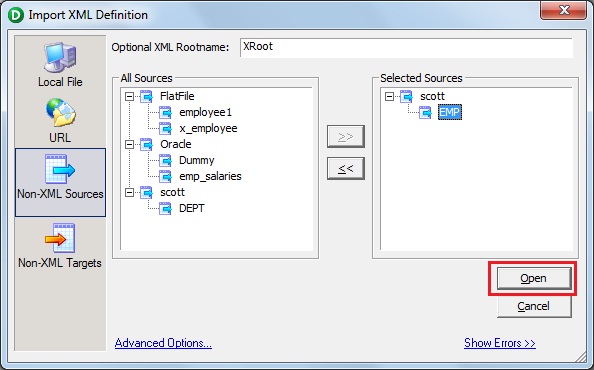Choose the URL globe icon

(x=61, y=112)
